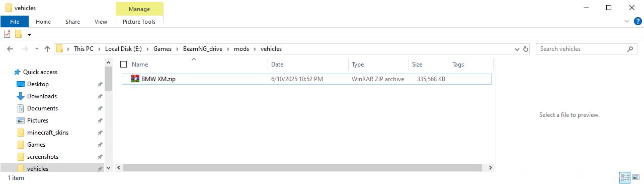Viewport: 644px width, 184px height.
Task: Open Downloads in the navigation pane
Action: pos(42,96)
